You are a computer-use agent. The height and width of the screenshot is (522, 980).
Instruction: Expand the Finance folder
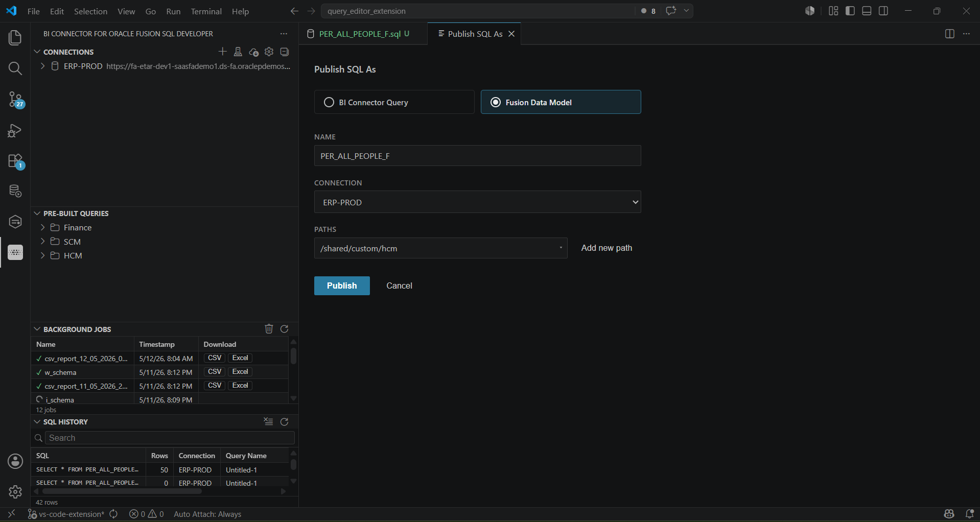point(42,227)
